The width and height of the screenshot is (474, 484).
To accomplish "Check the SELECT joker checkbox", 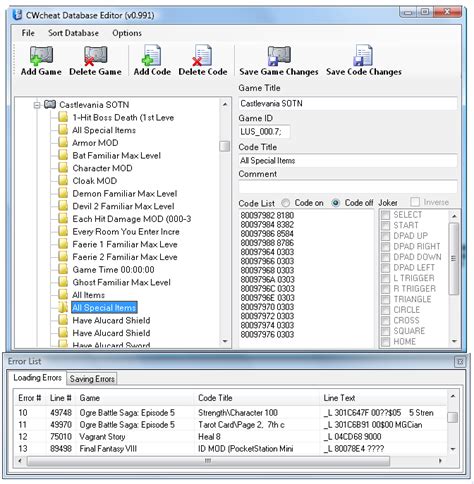I will pos(385,215).
